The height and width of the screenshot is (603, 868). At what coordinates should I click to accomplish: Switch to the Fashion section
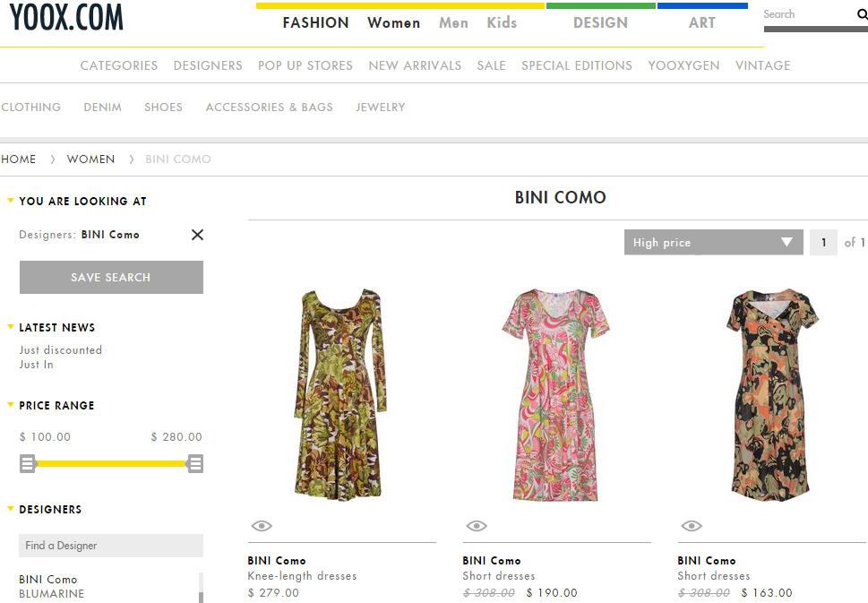coord(315,22)
